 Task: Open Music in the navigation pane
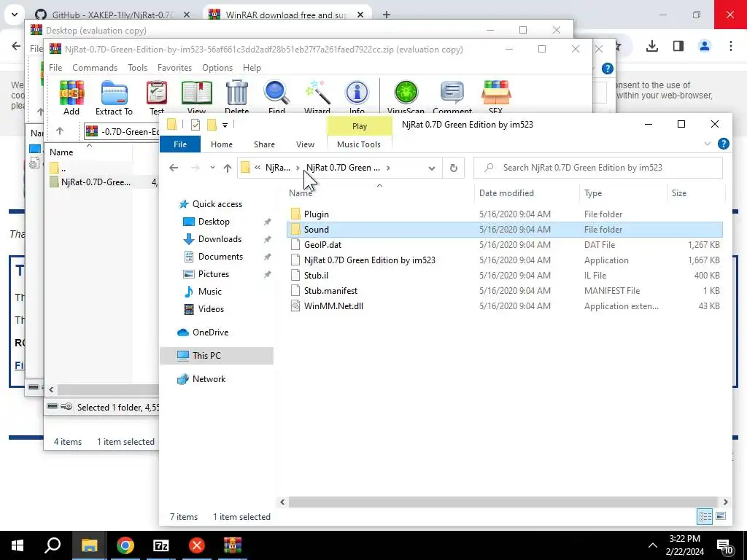(209, 292)
